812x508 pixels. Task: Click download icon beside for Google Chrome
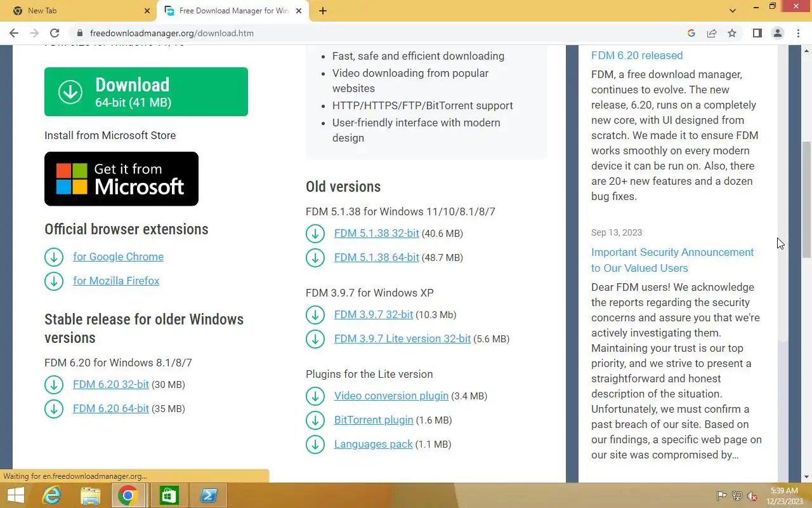pyautogui.click(x=54, y=257)
